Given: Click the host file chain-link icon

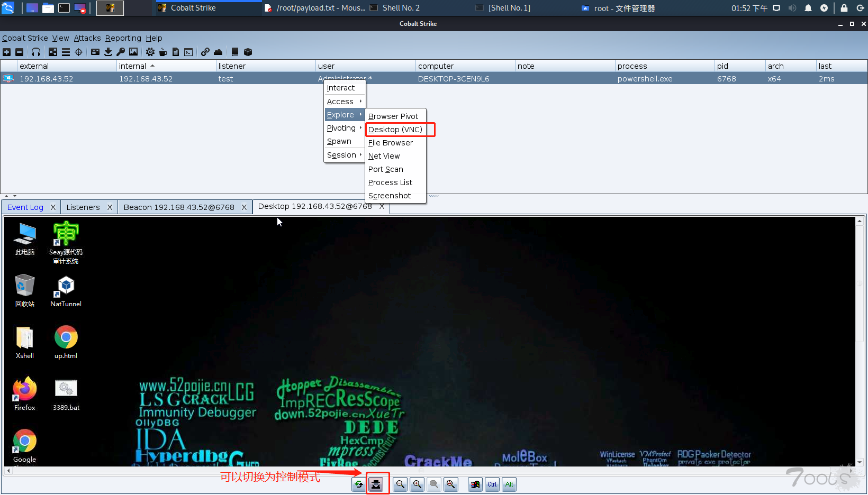Looking at the screenshot, I should coord(205,52).
